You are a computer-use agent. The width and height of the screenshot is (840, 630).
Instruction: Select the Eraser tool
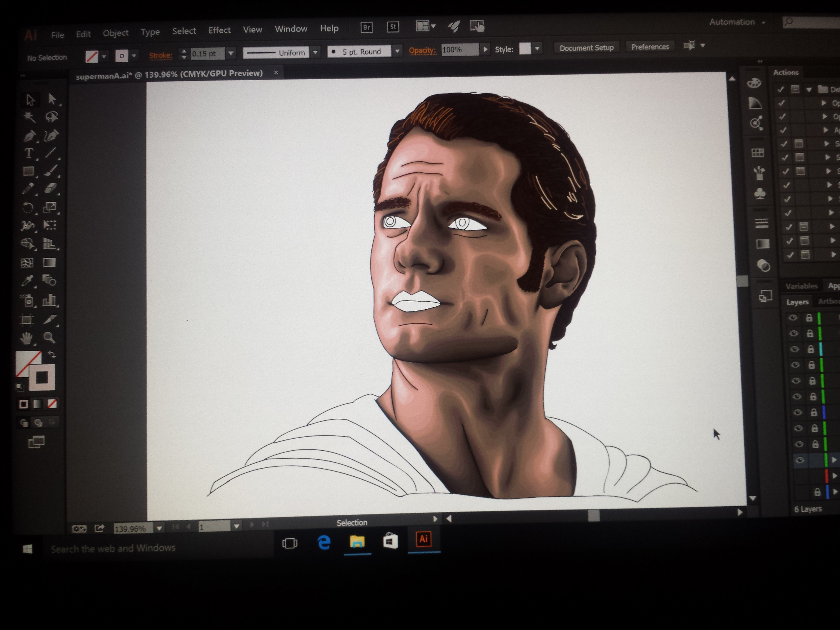pyautogui.click(x=51, y=188)
